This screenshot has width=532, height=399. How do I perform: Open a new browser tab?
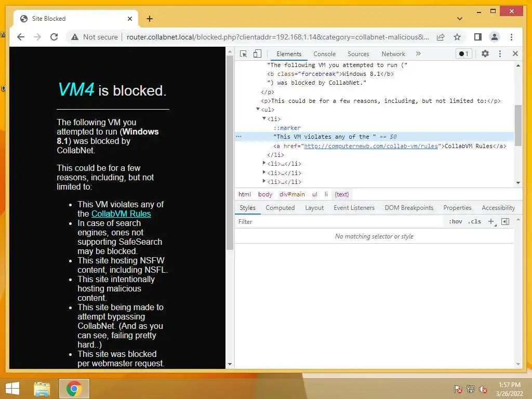click(149, 19)
